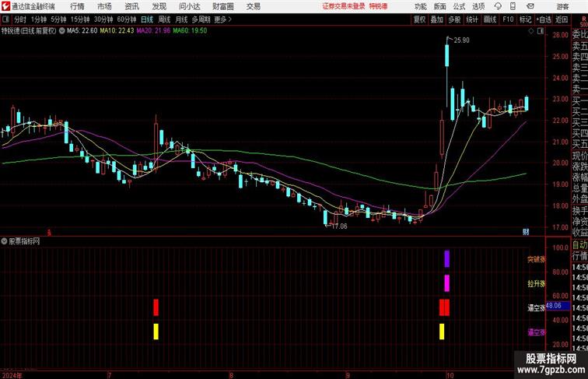Expand indicator dropdown next to 股票指标网

tap(4, 241)
